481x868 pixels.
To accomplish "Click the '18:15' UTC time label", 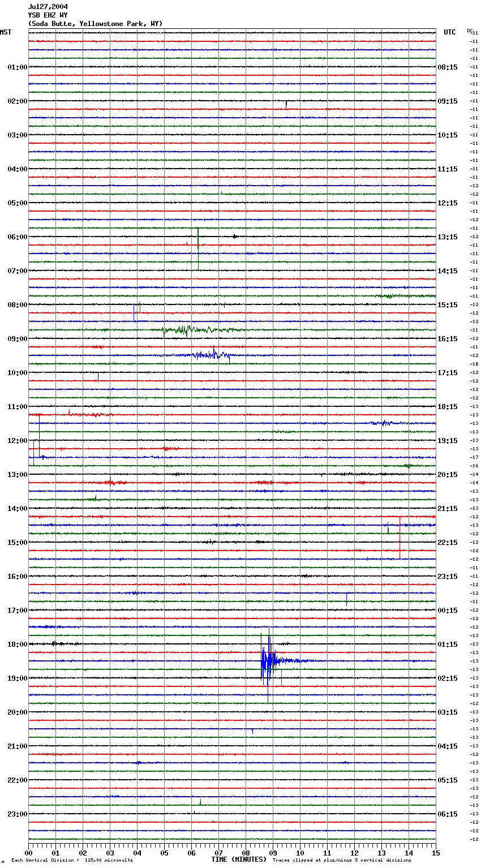I will click(x=448, y=407).
